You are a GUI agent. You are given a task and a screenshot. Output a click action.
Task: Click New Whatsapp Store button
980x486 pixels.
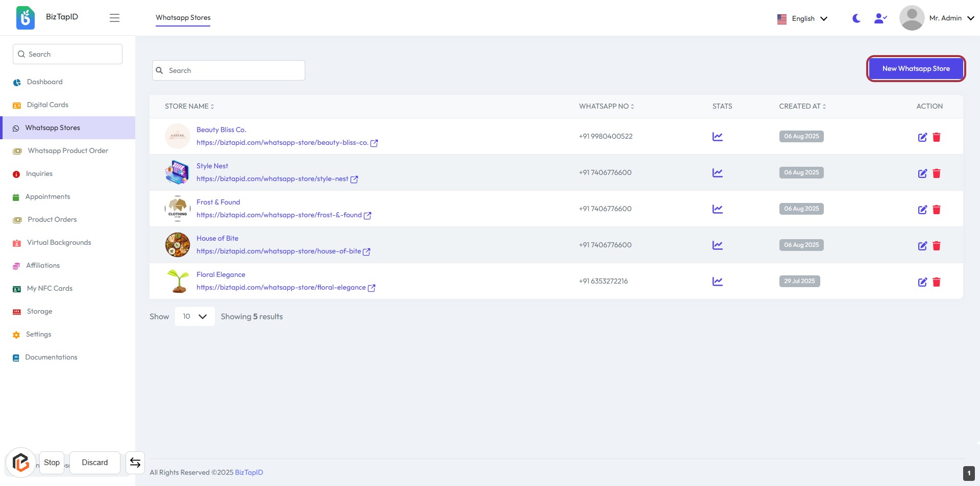(x=916, y=68)
